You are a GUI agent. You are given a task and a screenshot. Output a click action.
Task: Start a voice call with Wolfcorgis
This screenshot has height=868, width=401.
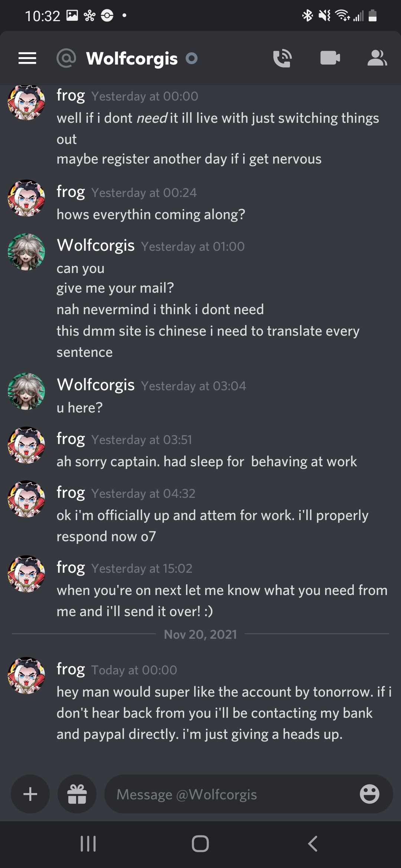[282, 58]
